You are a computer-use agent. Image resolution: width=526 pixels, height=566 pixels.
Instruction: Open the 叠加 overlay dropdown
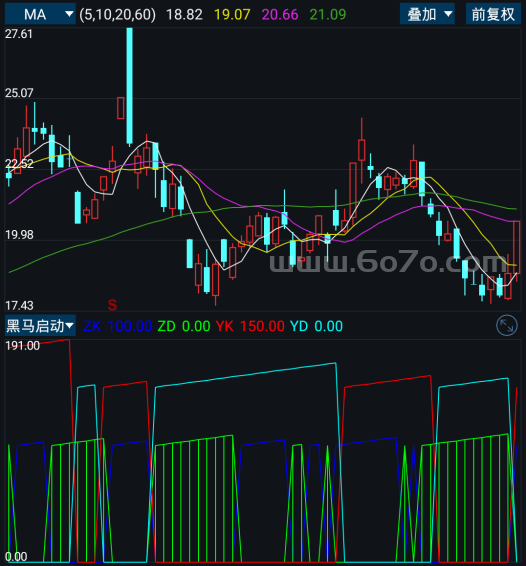click(427, 14)
